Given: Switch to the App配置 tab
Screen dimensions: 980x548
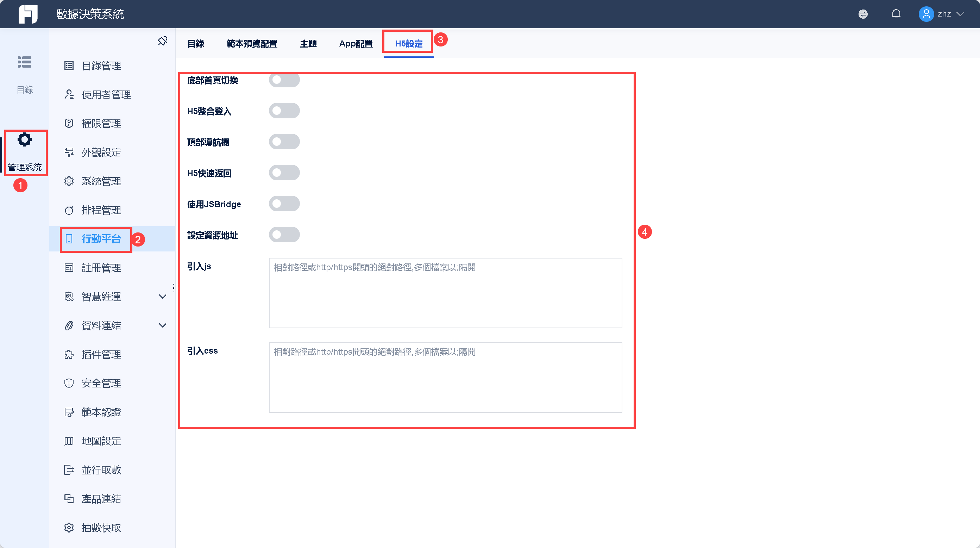Looking at the screenshot, I should pos(356,44).
